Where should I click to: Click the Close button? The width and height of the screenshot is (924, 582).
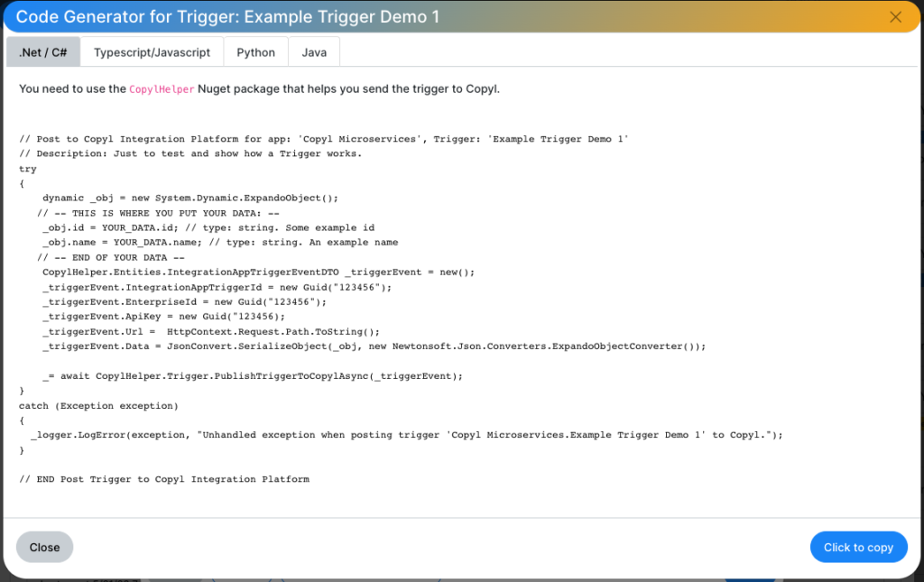45,547
